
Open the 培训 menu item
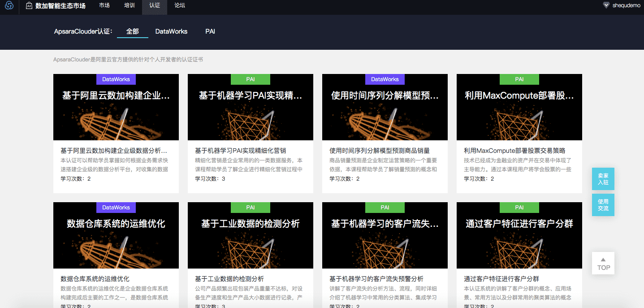pos(130,5)
